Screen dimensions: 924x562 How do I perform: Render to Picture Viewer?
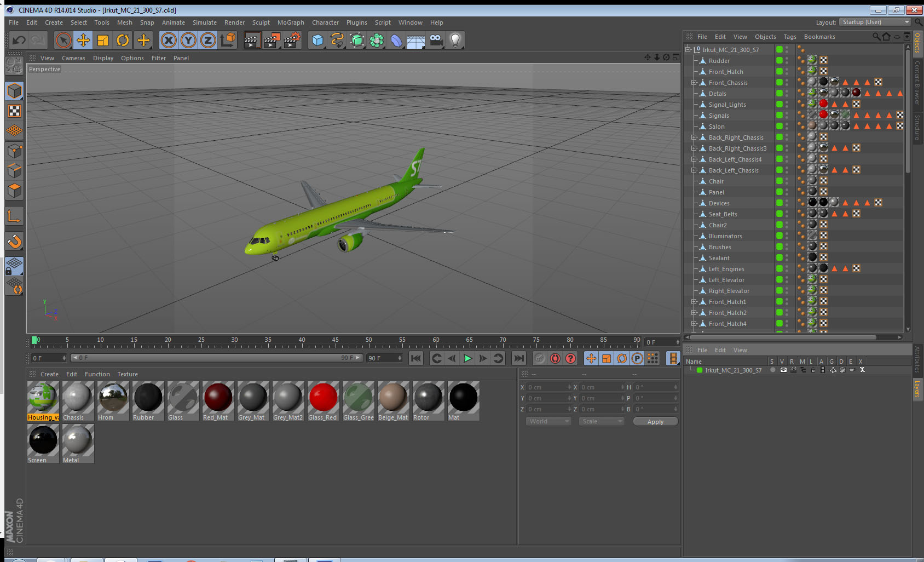[272, 40]
